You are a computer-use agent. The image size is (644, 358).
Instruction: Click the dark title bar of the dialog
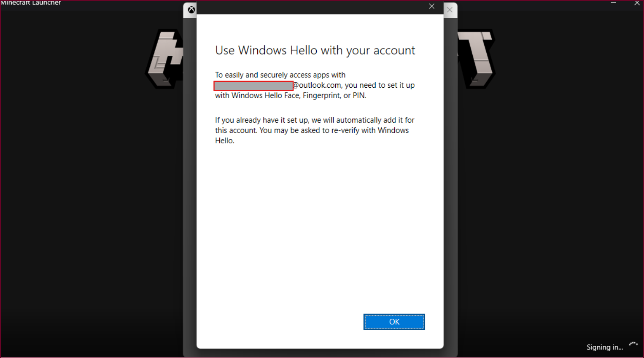click(x=312, y=7)
